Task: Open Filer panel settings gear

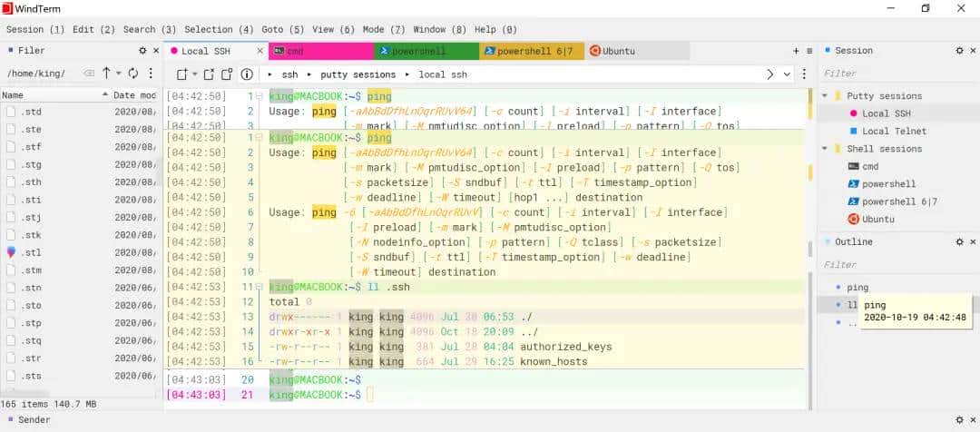Action: coord(142,51)
